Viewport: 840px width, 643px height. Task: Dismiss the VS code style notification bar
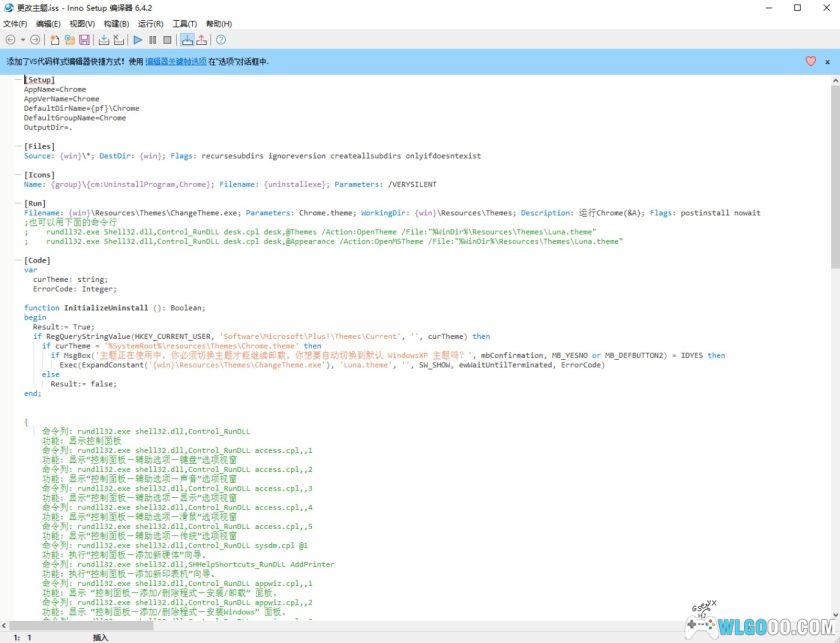point(828,61)
